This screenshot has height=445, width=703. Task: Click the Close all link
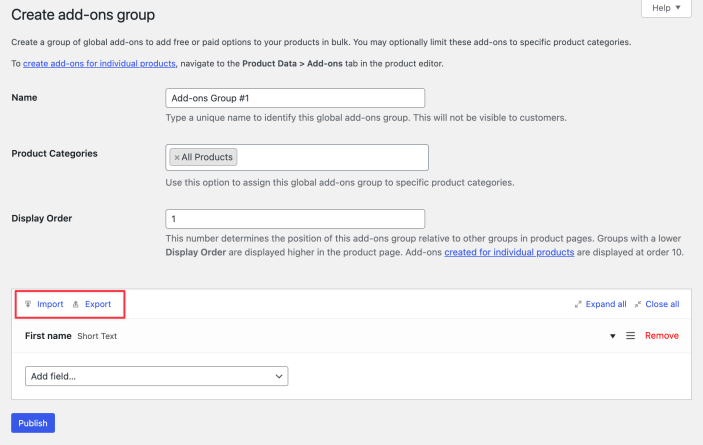pyautogui.click(x=662, y=304)
